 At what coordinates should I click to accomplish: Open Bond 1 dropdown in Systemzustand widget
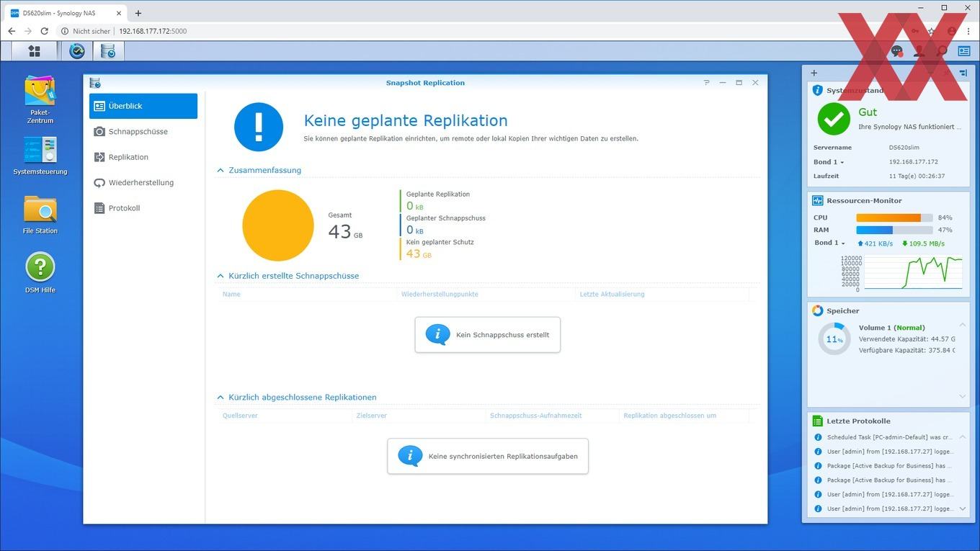point(829,162)
